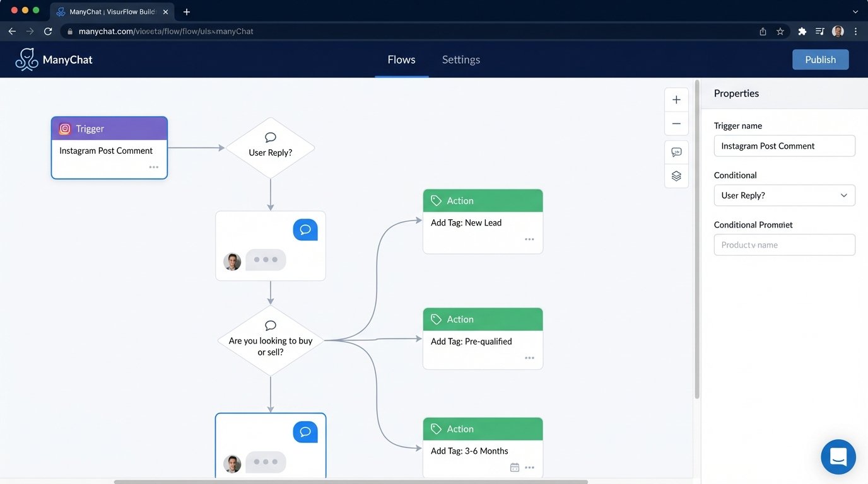
Task: Click the tag icon on Add Tag: New Lead
Action: (436, 200)
